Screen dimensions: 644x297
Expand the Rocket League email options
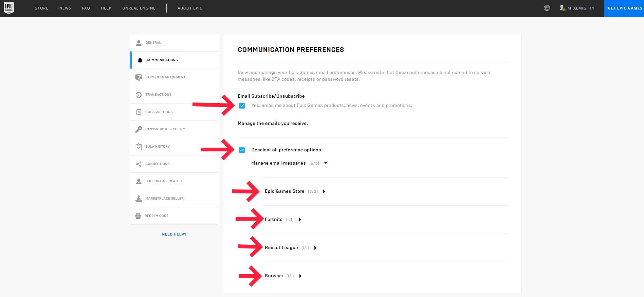[315, 248]
